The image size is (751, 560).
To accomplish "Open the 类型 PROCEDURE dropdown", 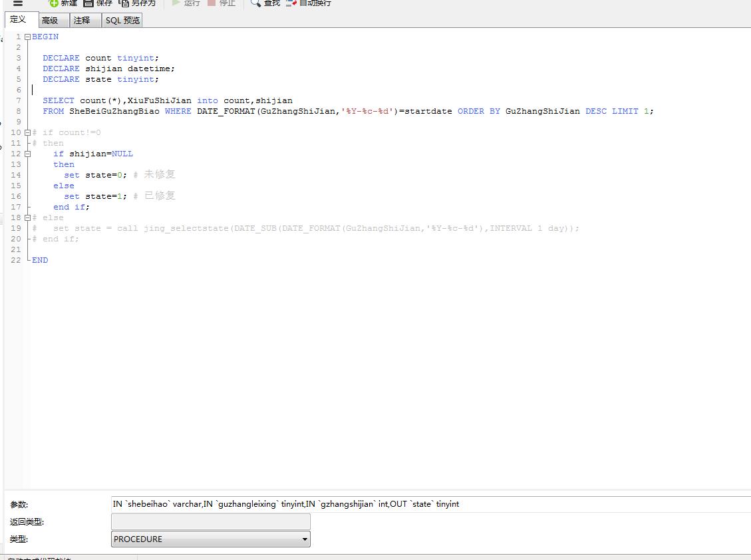I will click(x=211, y=539).
